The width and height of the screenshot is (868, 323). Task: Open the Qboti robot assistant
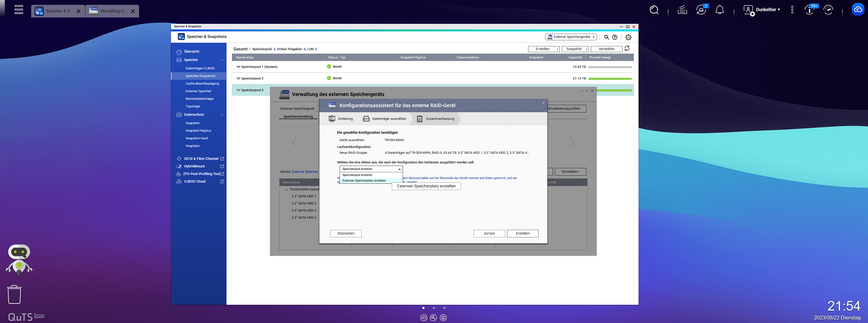point(19,260)
